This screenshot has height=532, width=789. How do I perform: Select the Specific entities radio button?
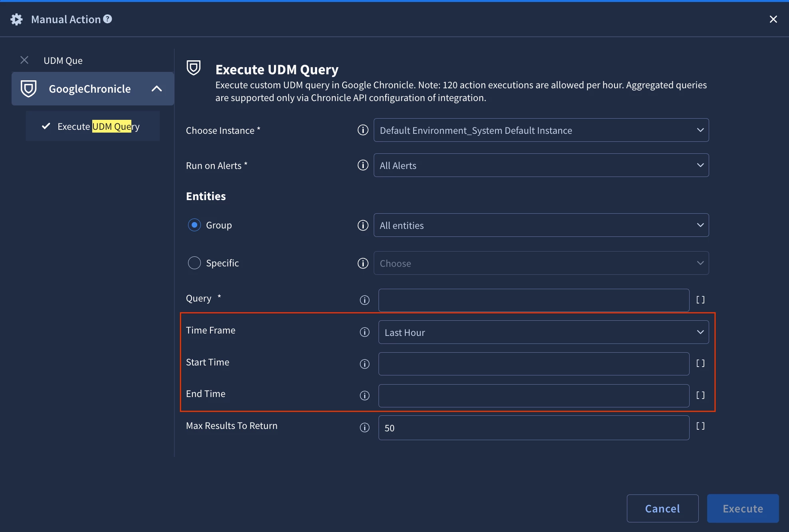(x=194, y=263)
